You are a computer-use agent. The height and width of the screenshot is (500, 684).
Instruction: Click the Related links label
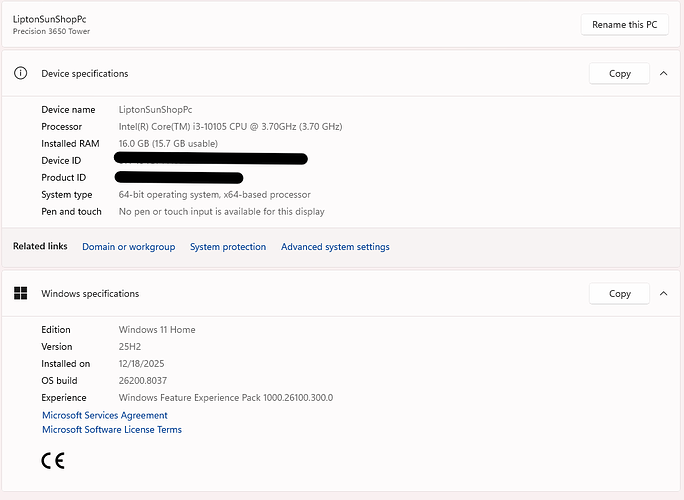40,246
